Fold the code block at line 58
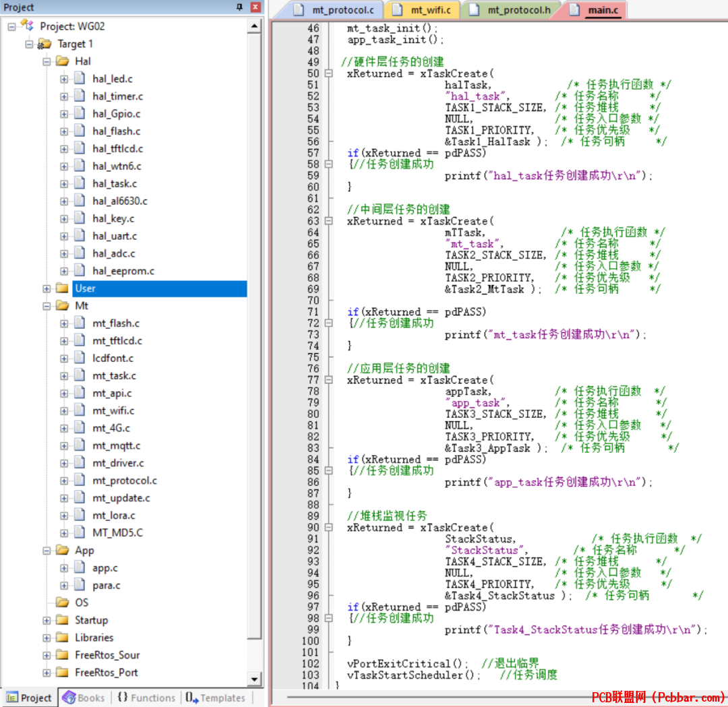Viewport: 728px width, 707px height. (x=329, y=164)
